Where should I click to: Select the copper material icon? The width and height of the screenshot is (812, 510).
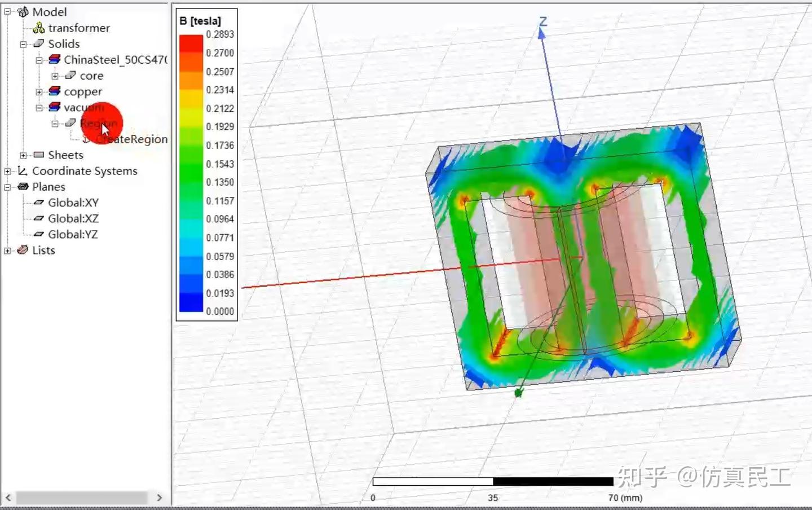click(55, 91)
